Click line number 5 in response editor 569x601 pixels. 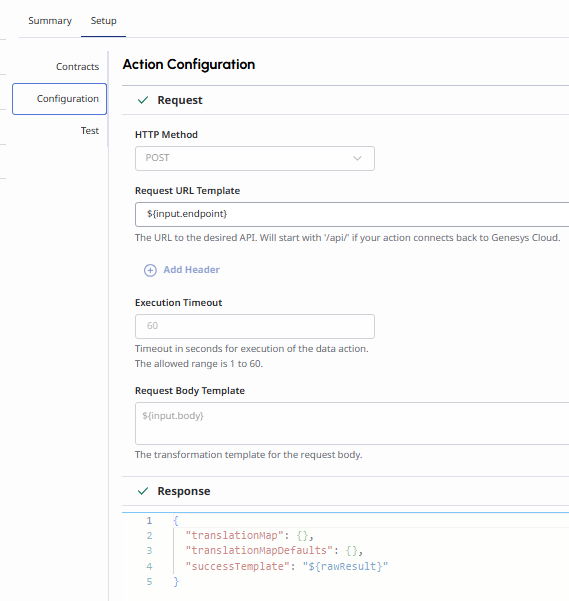click(x=149, y=581)
